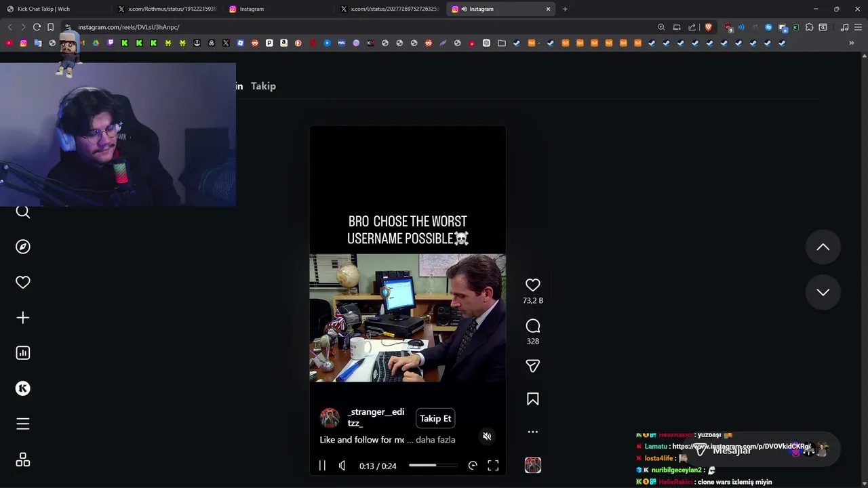
Task: Open the hamburger menu in left sidebar
Action: point(23,424)
